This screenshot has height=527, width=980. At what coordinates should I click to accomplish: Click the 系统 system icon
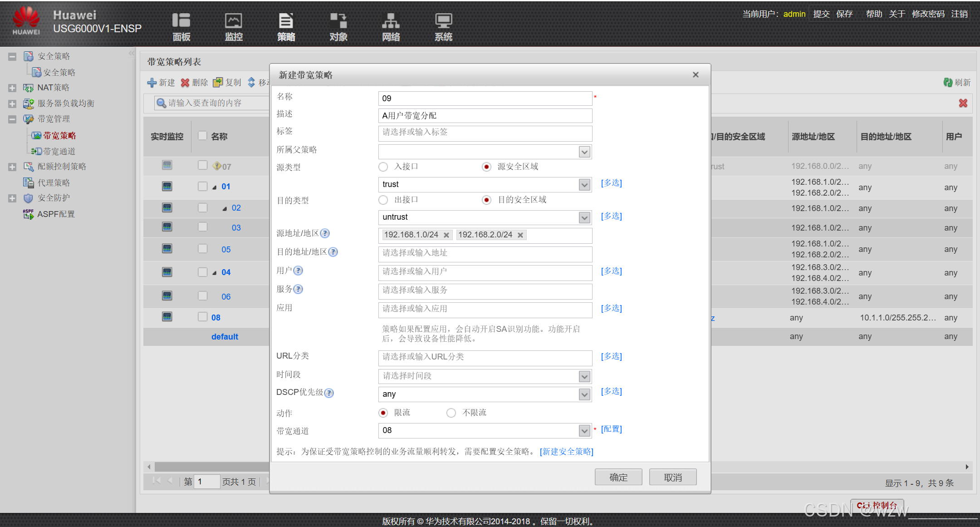(443, 21)
